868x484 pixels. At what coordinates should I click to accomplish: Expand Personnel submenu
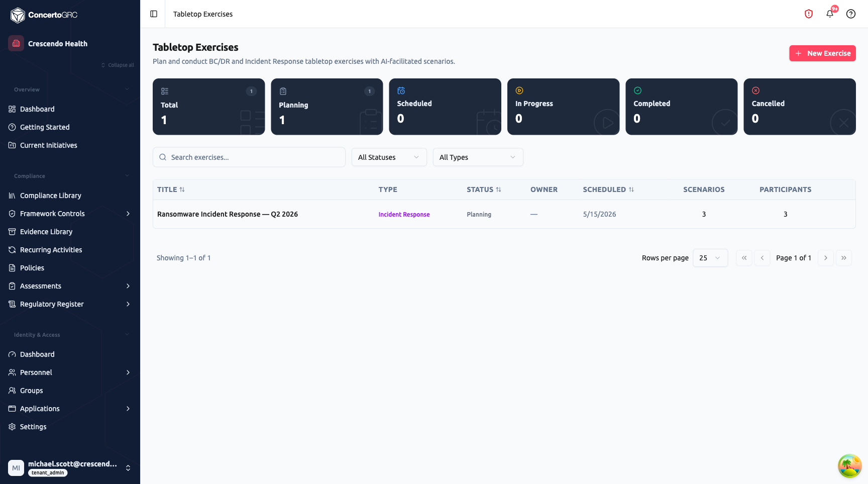(128, 372)
